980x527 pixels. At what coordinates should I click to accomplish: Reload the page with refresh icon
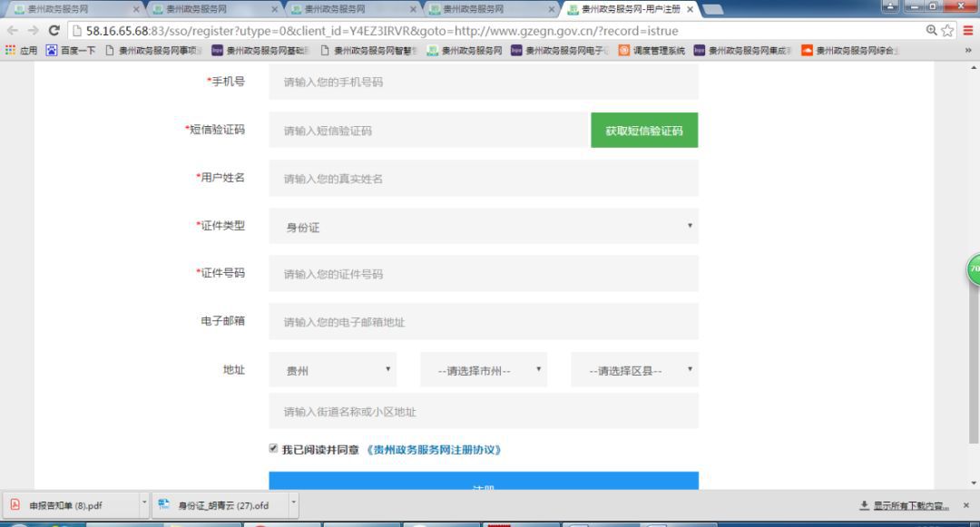point(54,31)
